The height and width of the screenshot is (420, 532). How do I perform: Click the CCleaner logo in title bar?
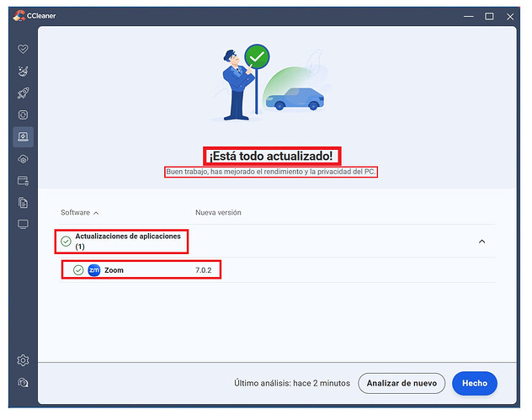tap(19, 16)
